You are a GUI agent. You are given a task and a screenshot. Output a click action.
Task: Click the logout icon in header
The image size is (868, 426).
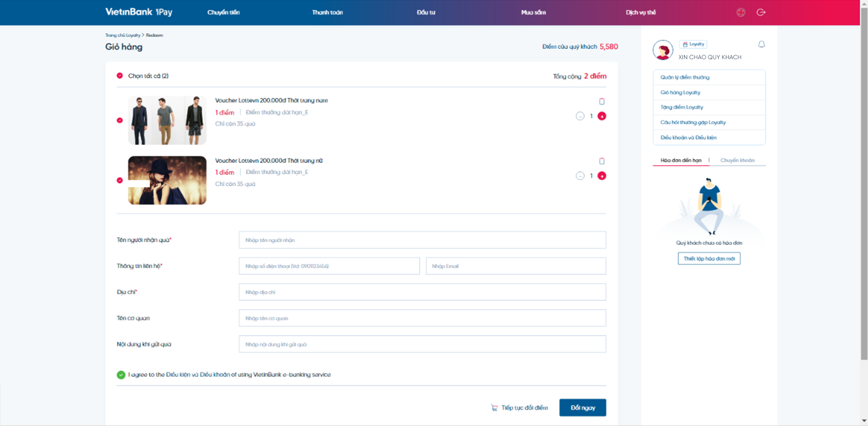(761, 12)
